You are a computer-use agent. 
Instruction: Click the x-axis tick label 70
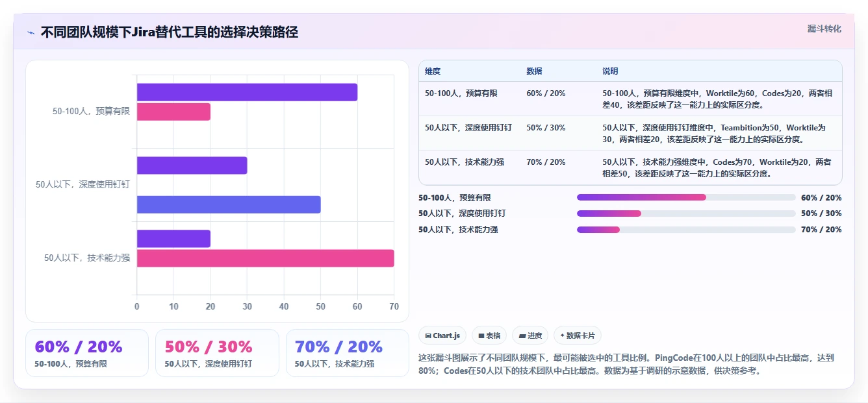coord(394,306)
